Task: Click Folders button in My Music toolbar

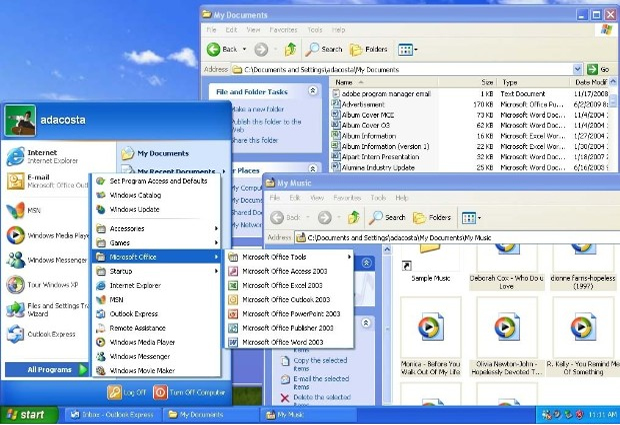Action: 432,217
